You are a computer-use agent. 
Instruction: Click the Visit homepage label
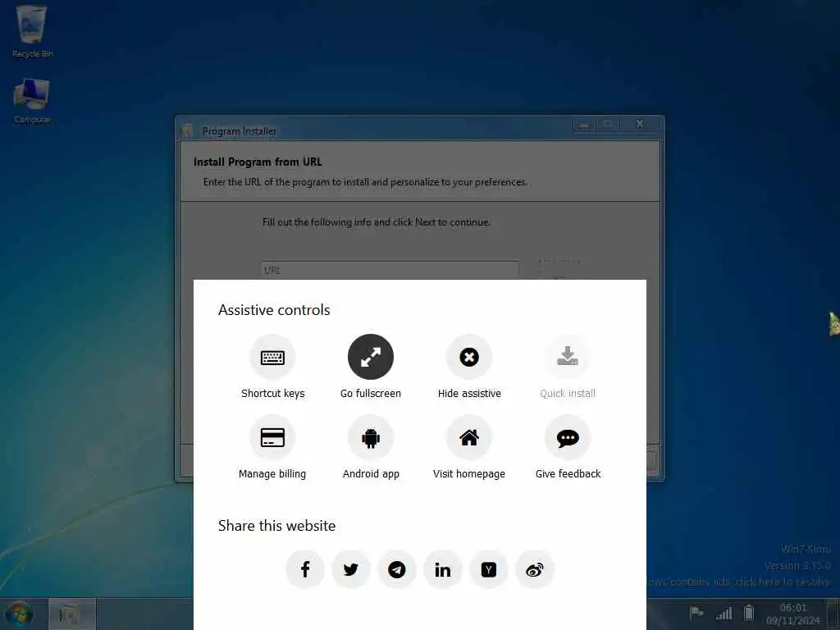[469, 474]
